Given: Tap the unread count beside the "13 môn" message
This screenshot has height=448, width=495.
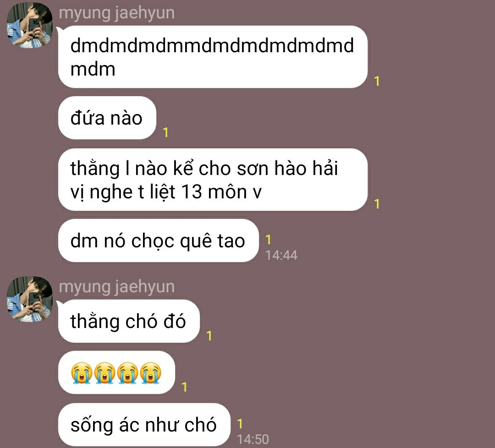Looking at the screenshot, I should (377, 204).
